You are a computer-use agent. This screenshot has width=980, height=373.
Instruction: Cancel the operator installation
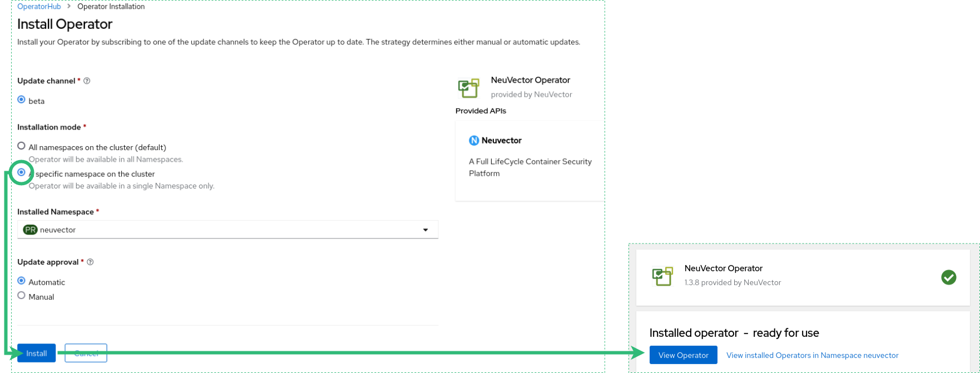(x=86, y=354)
